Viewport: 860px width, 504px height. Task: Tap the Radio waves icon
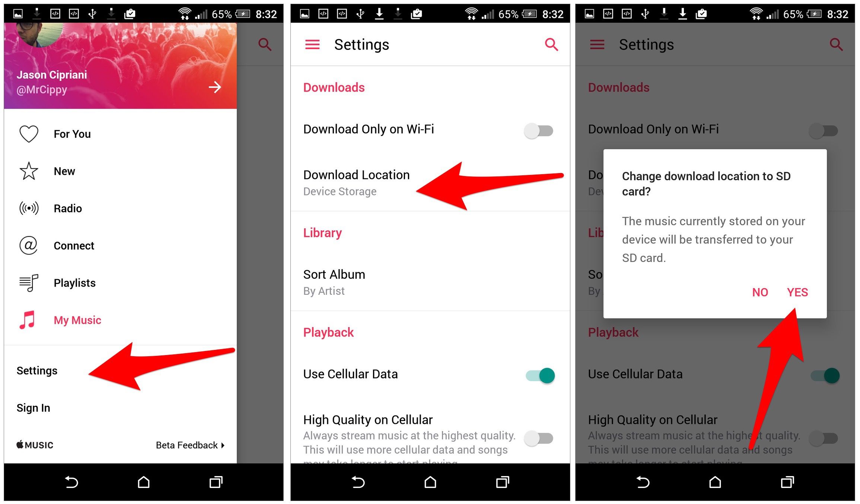click(x=28, y=208)
